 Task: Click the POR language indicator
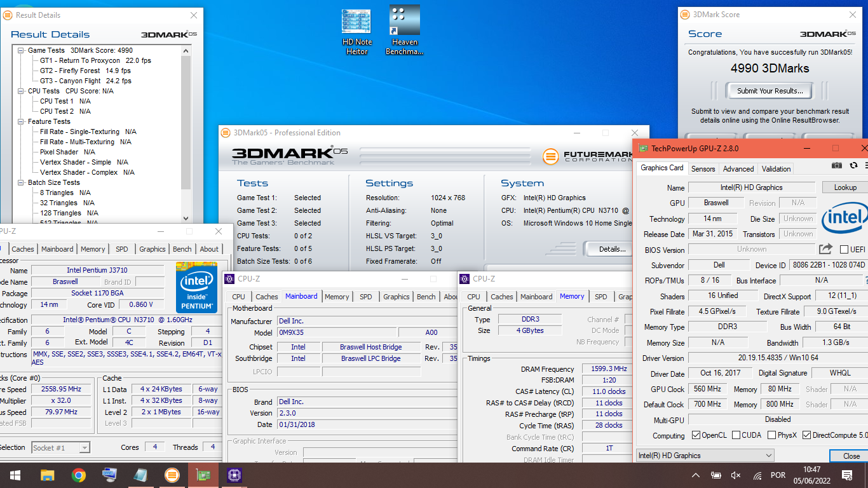[777, 475]
